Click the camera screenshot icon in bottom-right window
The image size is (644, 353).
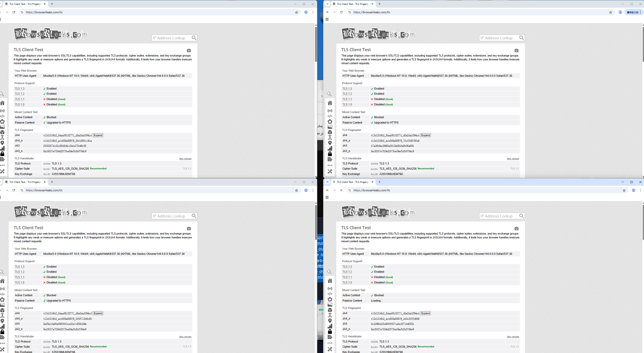click(517, 229)
